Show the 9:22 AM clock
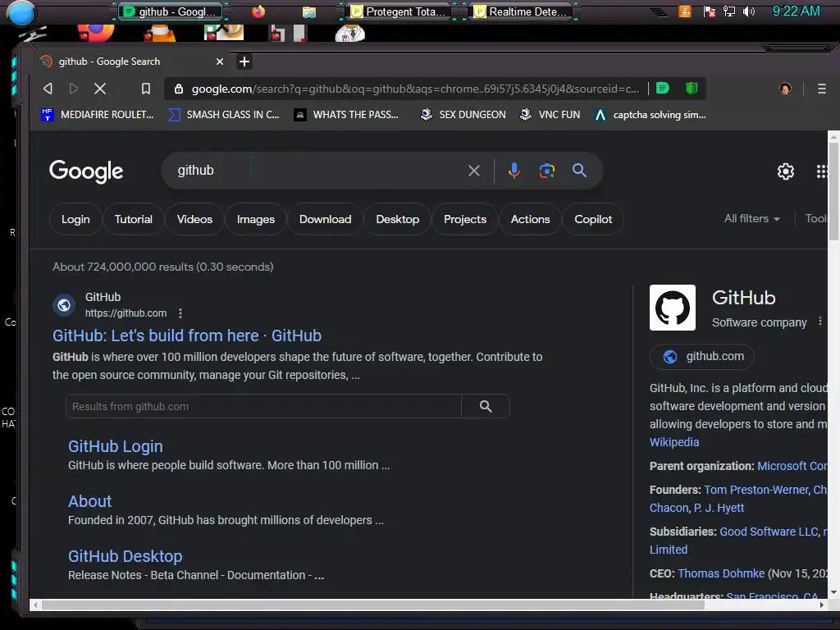Image resolution: width=840 pixels, height=630 pixels. [796, 11]
